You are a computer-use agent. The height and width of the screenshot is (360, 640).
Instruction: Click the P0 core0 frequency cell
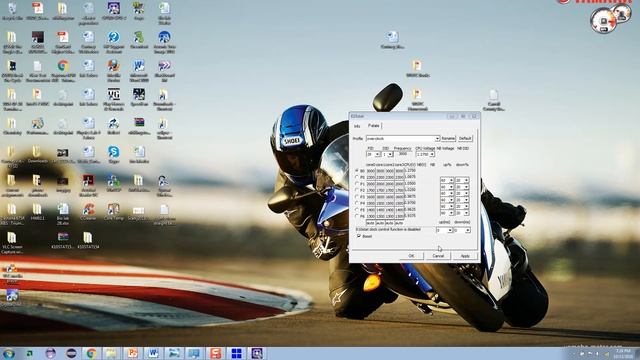(x=371, y=178)
